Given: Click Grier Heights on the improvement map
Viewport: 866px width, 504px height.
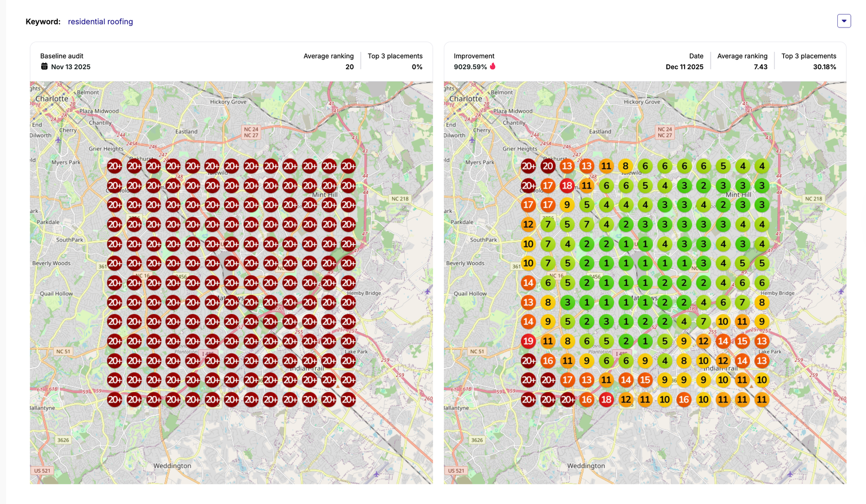Looking at the screenshot, I should 520,149.
